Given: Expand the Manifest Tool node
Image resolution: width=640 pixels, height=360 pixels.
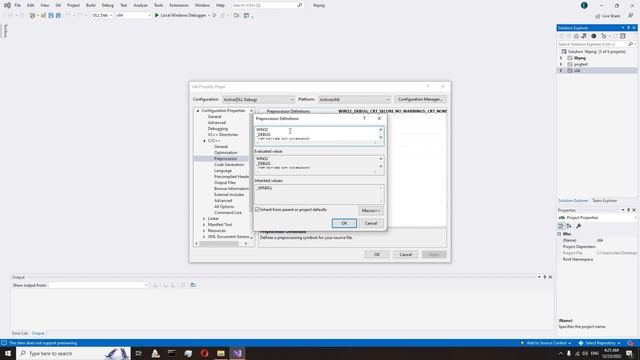Looking at the screenshot, I should coord(204,225).
